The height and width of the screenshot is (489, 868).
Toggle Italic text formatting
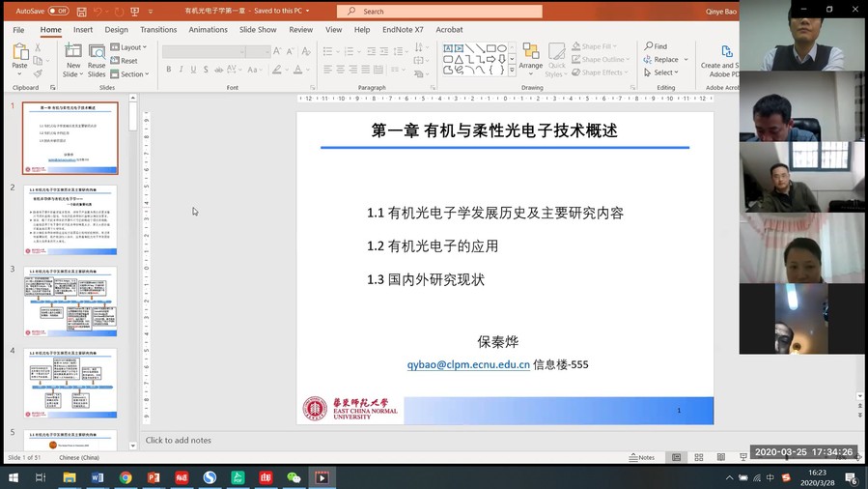(182, 70)
